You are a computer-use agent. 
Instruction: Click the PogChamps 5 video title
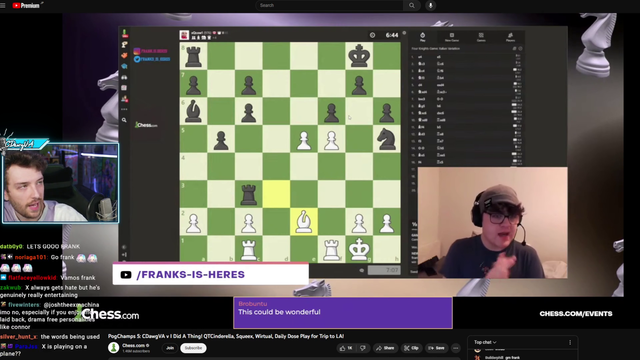click(226, 336)
